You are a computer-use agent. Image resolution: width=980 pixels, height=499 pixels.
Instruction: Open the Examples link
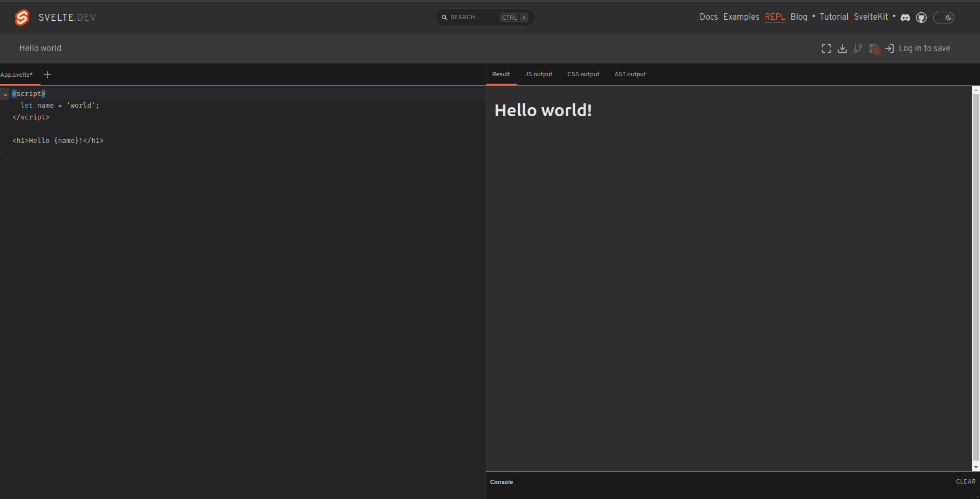pos(741,17)
